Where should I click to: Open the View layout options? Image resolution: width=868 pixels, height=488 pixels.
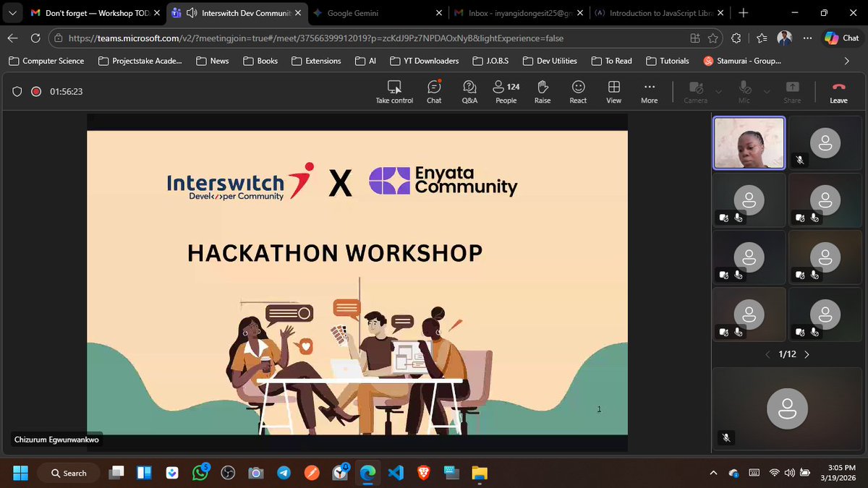613,92
